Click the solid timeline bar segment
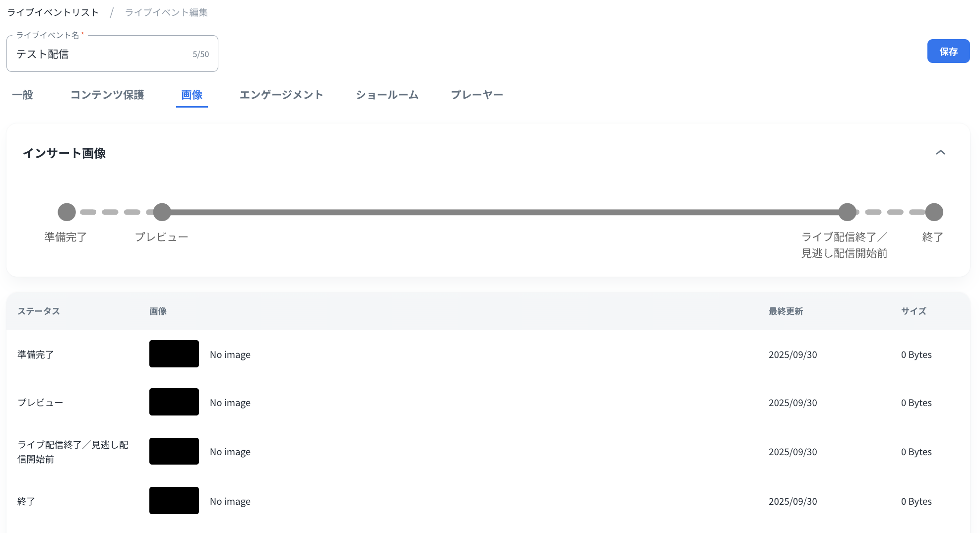980x533 pixels. pos(504,212)
